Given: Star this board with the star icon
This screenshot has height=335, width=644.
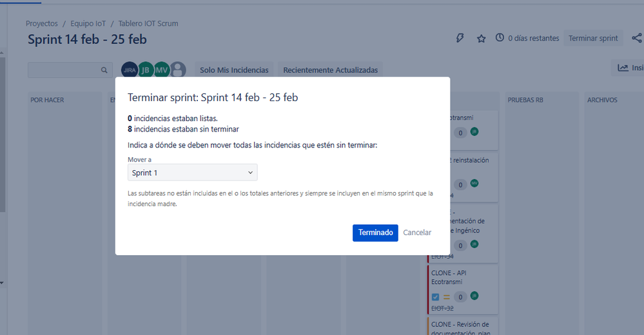Looking at the screenshot, I should [x=481, y=38].
